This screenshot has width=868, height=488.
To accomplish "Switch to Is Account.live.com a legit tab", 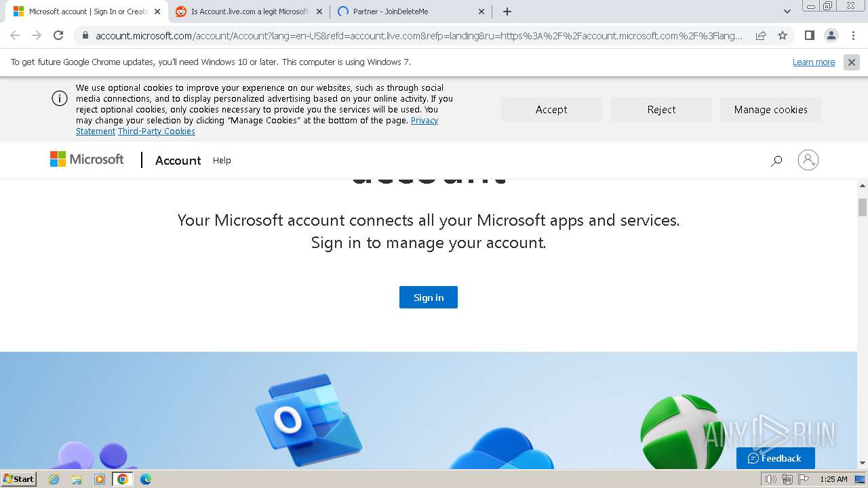I will 250,12.
